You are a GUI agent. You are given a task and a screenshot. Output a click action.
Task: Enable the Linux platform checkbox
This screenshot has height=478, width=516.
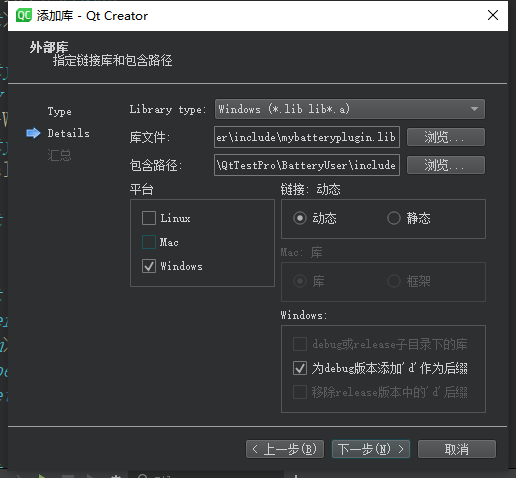coord(149,218)
